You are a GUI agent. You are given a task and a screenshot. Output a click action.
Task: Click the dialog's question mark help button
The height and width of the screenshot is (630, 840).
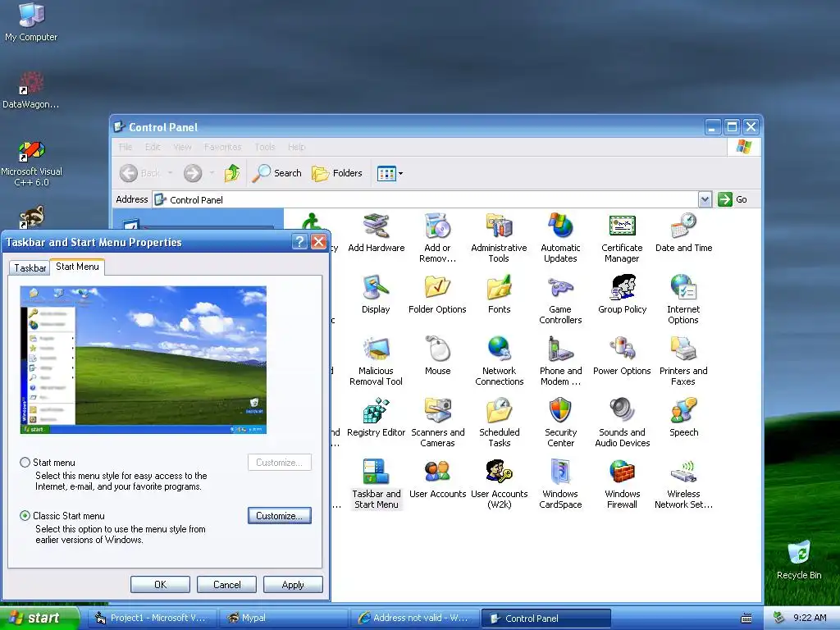(300, 242)
